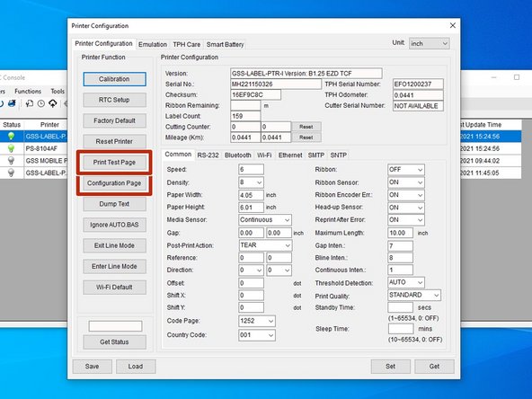Open the Wi-Fi settings tab

point(264,155)
